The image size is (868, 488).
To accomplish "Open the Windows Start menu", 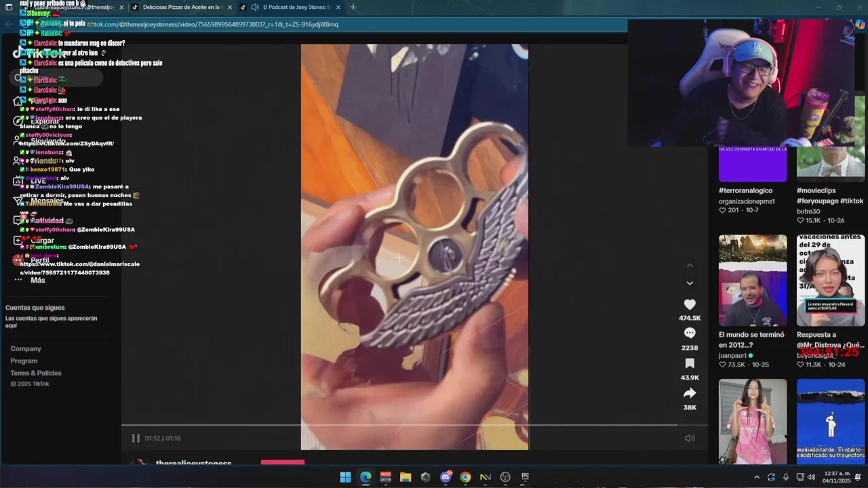I will (345, 477).
